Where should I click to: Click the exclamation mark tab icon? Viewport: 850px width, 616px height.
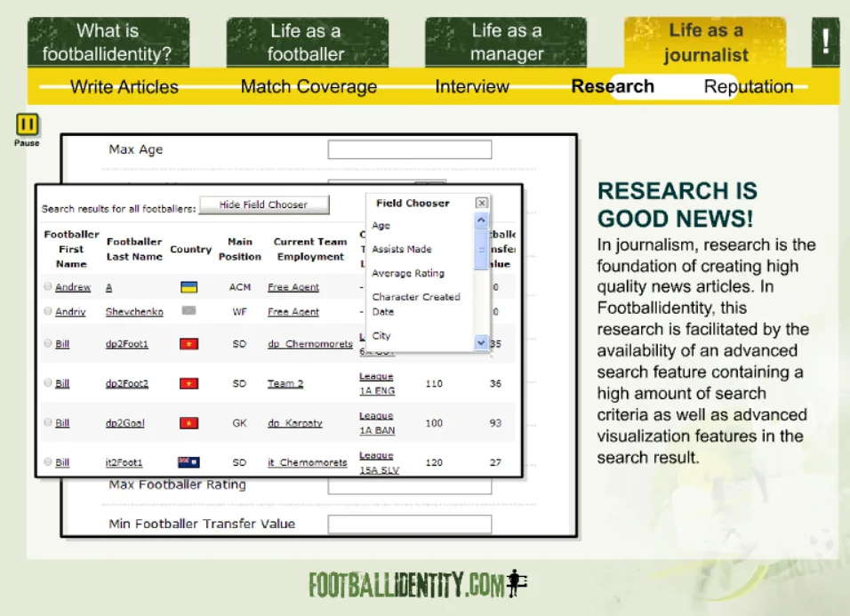coord(825,43)
